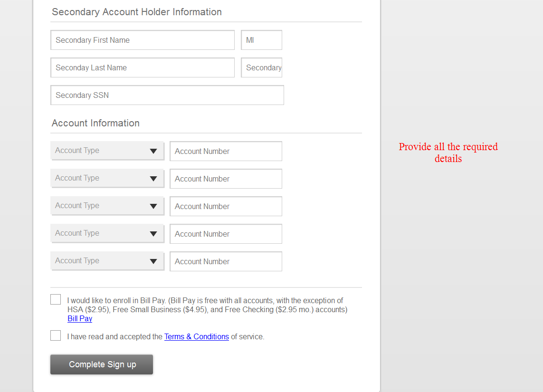
Task: Select the Seconday Last Name field
Action: (x=143, y=67)
